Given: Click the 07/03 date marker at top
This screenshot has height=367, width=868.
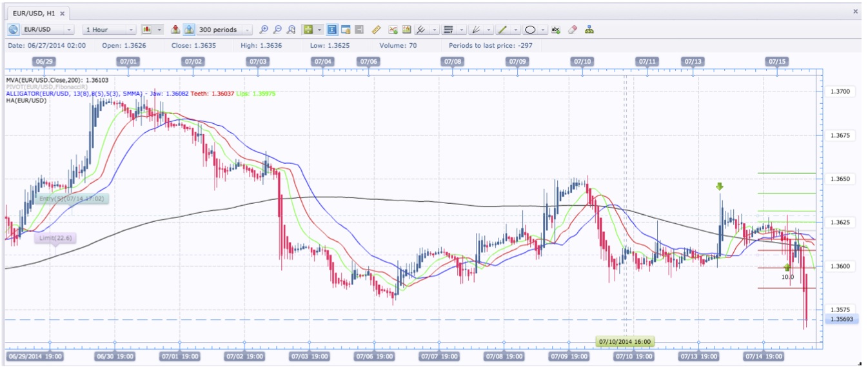Looking at the screenshot, I should tap(257, 61).
